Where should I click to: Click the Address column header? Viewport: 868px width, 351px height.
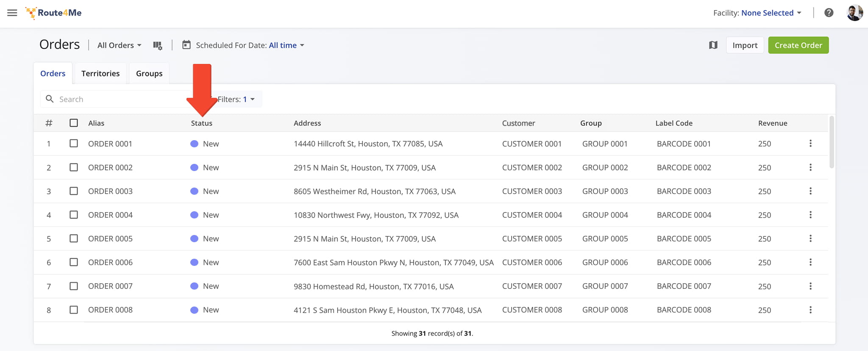(307, 123)
